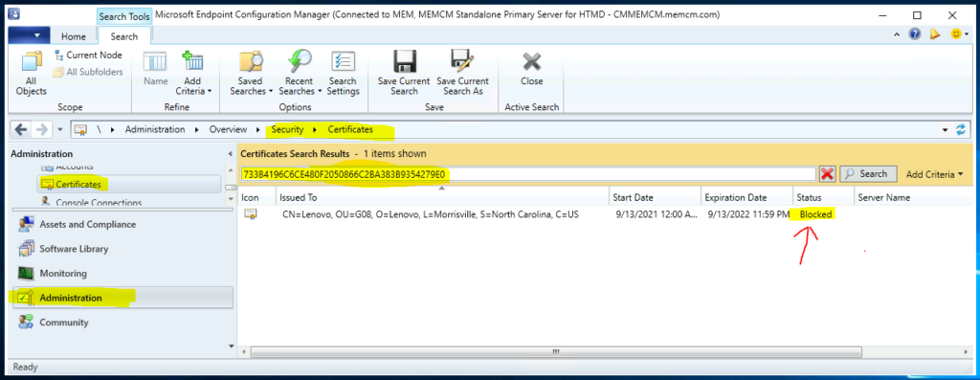Open workspace options dropdown arrow
Image resolution: width=980 pixels, height=380 pixels.
click(231, 346)
